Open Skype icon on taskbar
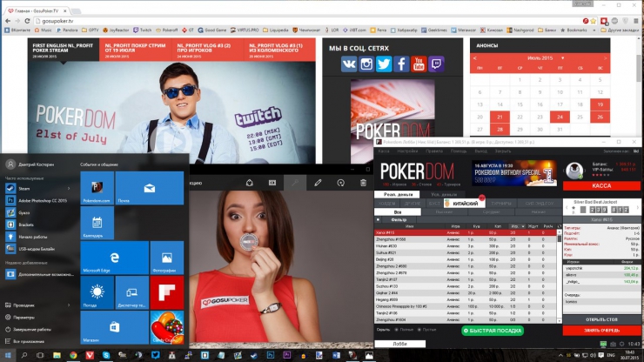 [106, 355]
